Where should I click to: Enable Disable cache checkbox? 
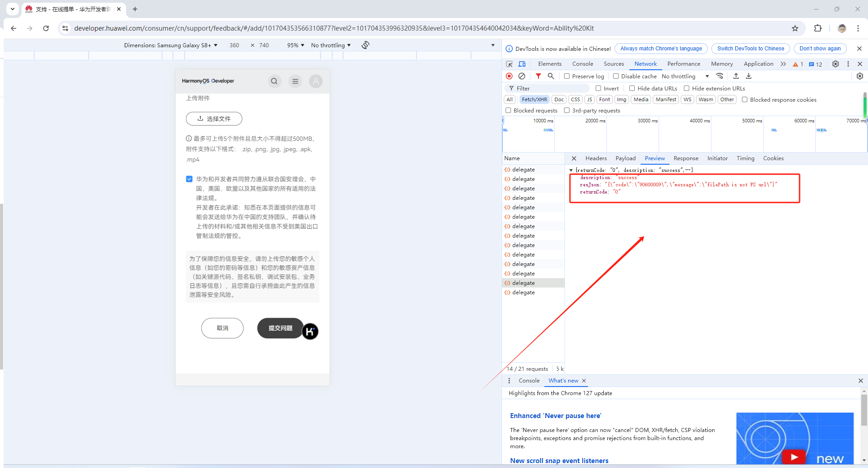616,76
